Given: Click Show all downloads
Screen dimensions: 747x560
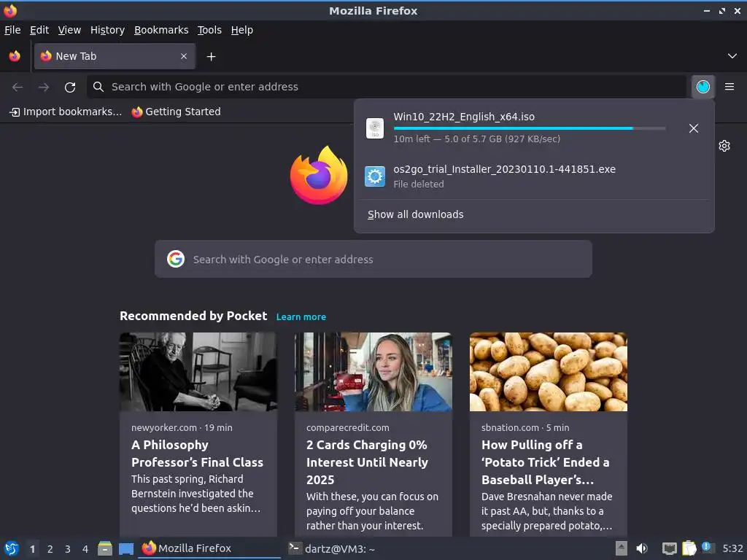Looking at the screenshot, I should click(x=415, y=214).
